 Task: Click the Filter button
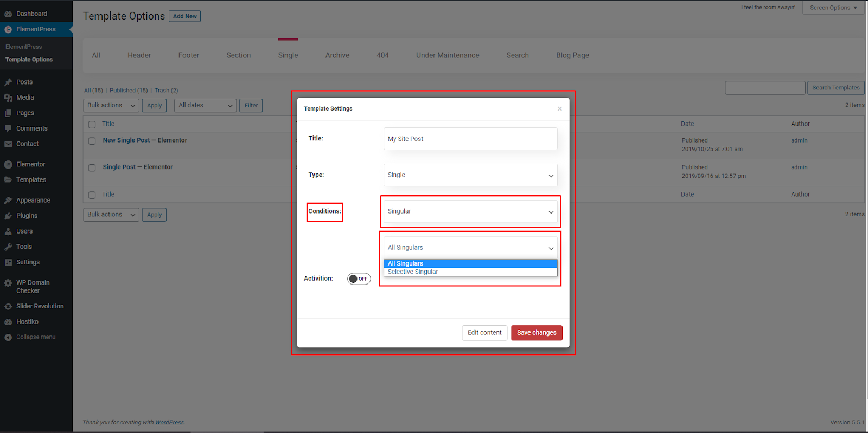(x=251, y=105)
